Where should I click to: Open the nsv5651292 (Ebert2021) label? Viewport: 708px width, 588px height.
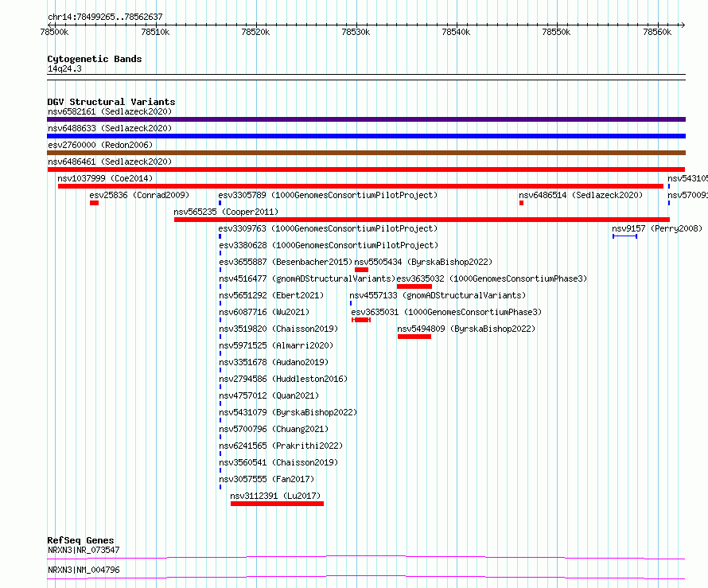point(271,295)
